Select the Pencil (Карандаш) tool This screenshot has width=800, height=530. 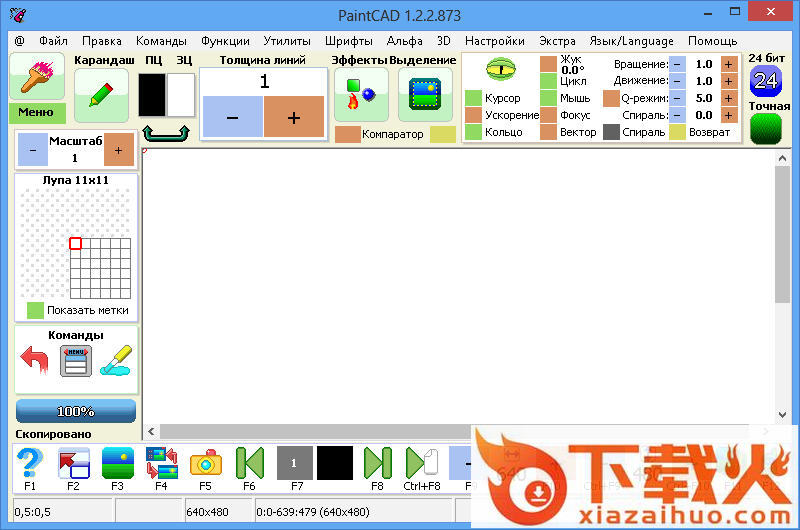click(101, 95)
